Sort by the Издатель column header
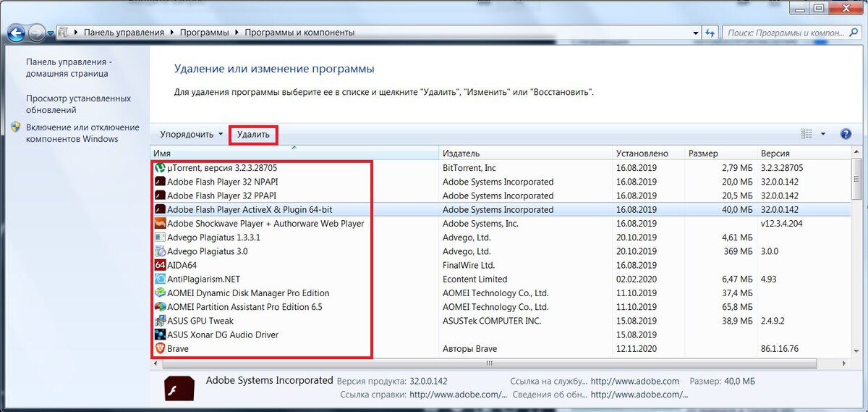 pos(526,154)
